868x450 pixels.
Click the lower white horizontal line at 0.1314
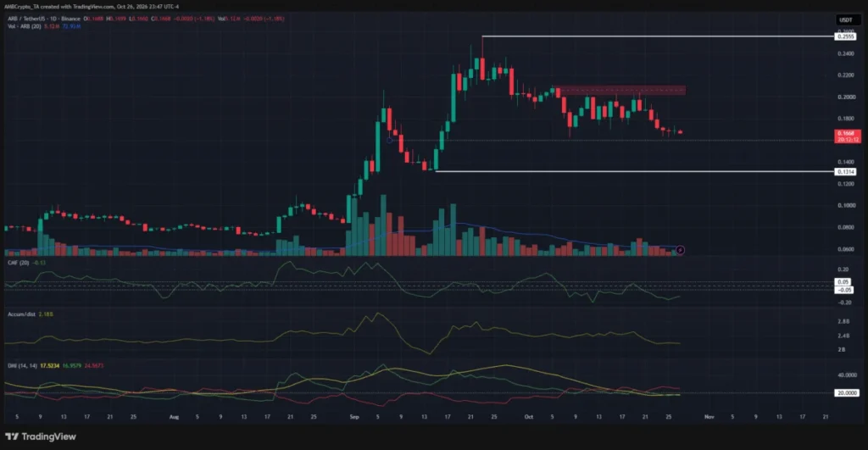click(634, 171)
